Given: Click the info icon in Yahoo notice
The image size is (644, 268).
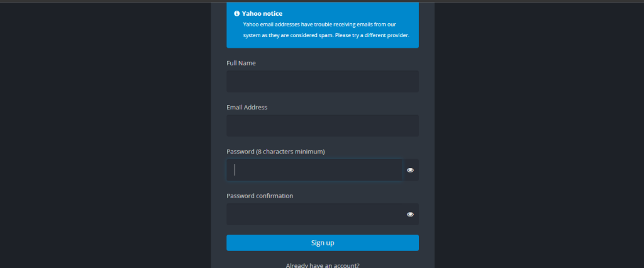Looking at the screenshot, I should 236,13.
